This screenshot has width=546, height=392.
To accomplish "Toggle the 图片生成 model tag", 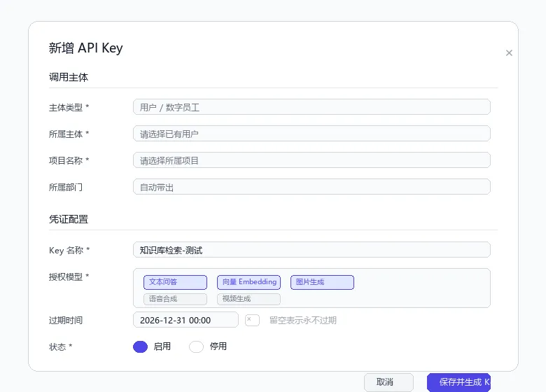I will pos(322,282).
